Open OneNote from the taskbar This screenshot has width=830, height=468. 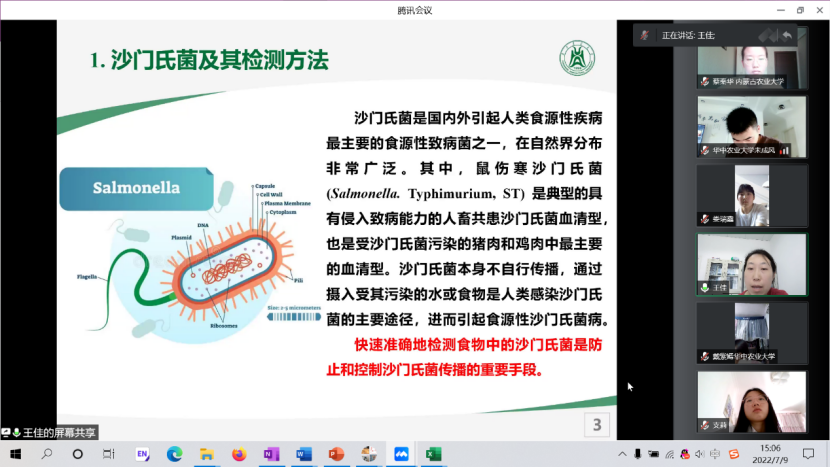click(x=271, y=454)
